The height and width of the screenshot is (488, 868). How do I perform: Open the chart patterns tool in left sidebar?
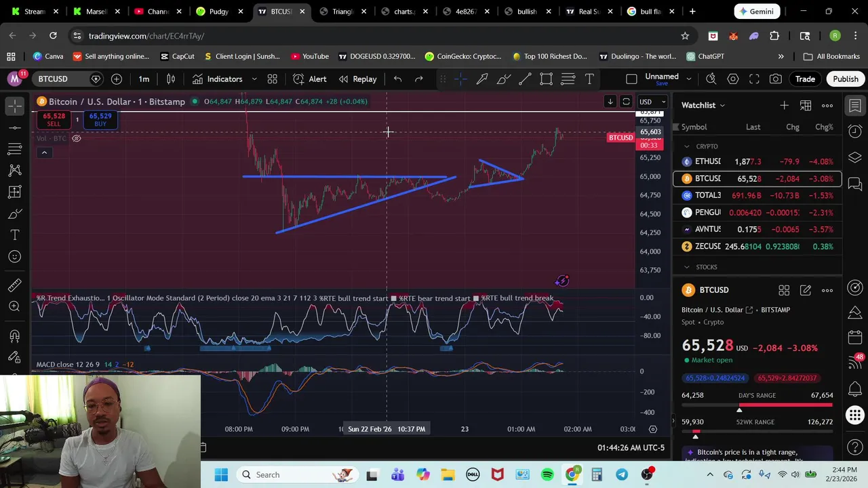(14, 170)
